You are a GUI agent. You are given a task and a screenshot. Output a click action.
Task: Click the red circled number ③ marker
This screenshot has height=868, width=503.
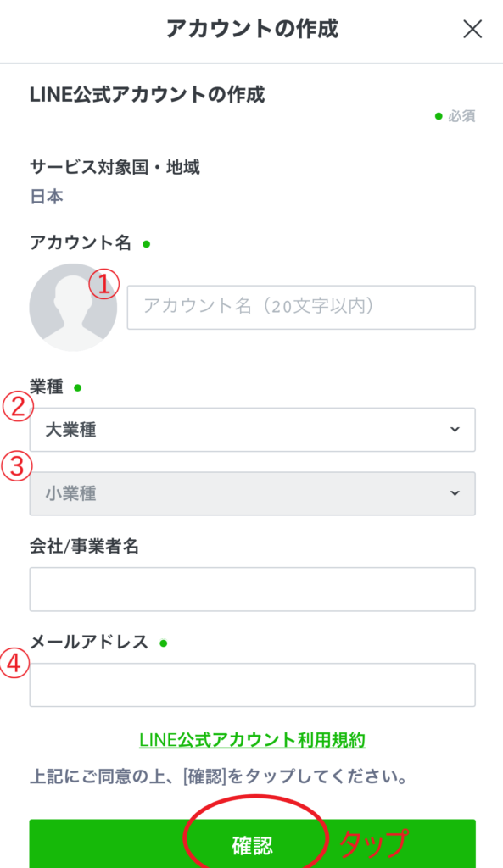(x=16, y=466)
